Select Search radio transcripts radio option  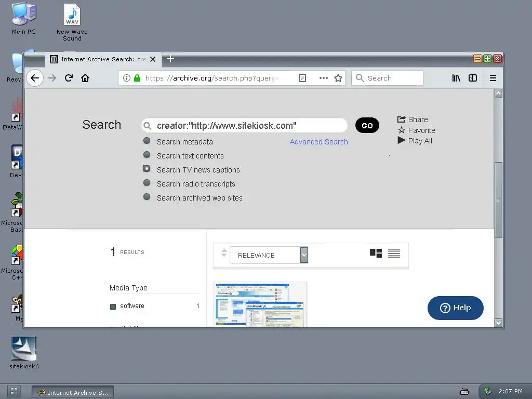click(147, 182)
